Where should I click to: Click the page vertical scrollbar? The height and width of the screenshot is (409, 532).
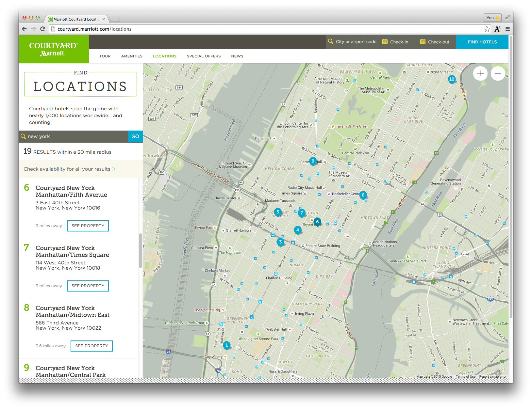[511, 177]
